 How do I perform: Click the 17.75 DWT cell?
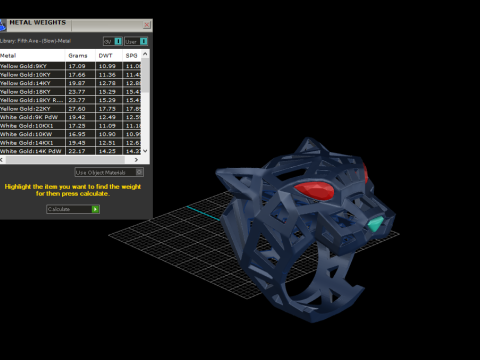tap(109, 109)
